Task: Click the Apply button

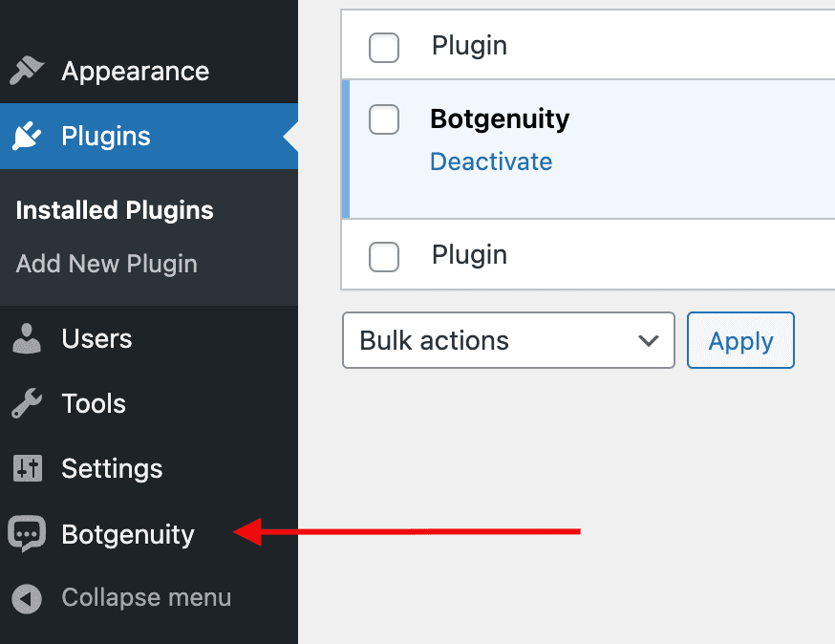Action: click(x=740, y=340)
